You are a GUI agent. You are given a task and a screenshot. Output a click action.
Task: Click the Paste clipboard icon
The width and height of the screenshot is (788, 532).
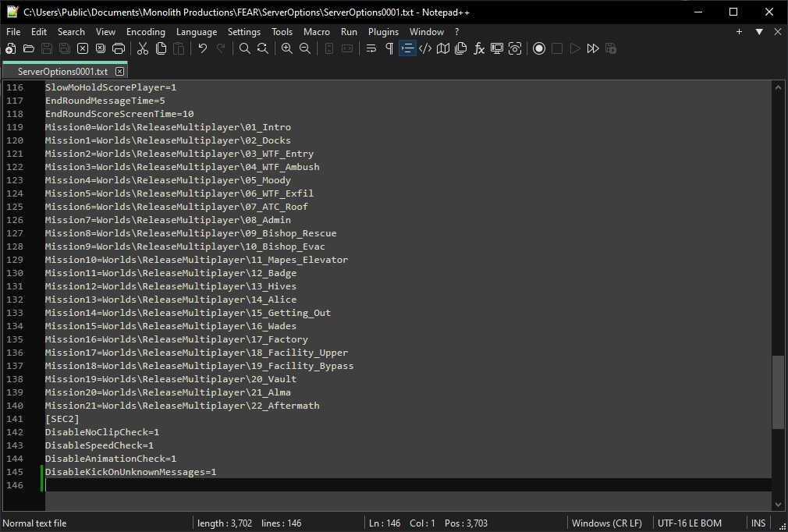point(179,48)
